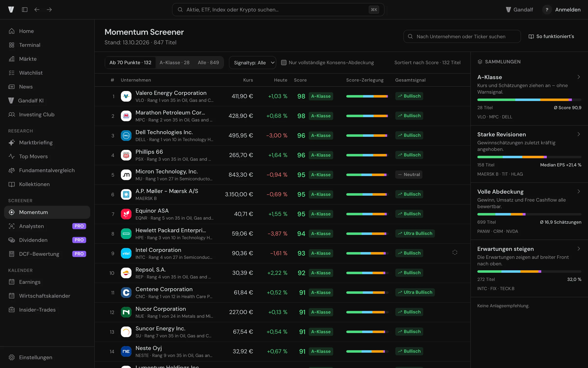Image resolution: width=588 pixels, height=368 pixels.
Task: Enable Nur vollständige Konsens-Abdeckung checkbox
Action: [x=284, y=63]
